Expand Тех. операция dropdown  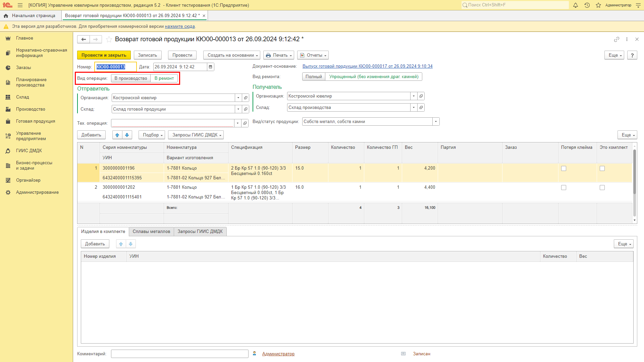coord(238,123)
